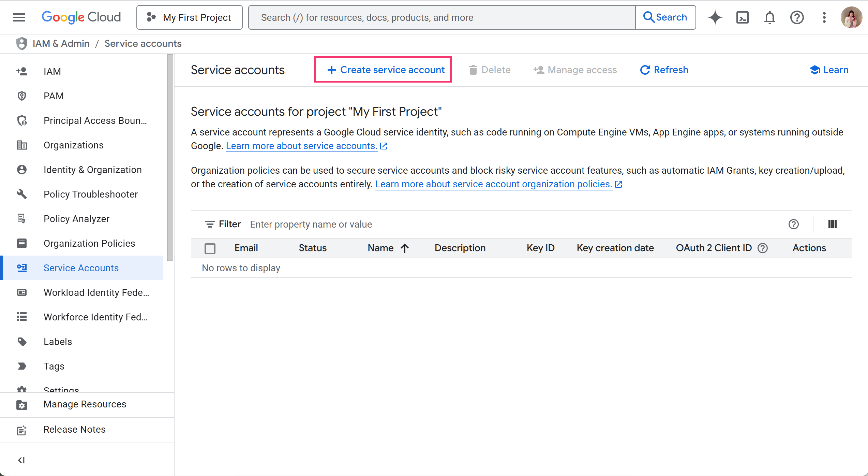Click the Description column header
868x476 pixels.
coord(460,248)
